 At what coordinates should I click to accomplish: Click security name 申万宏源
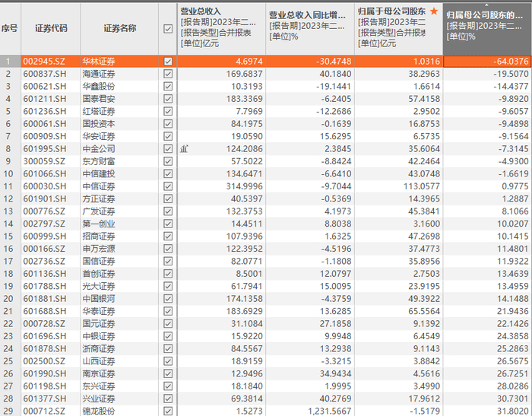point(99,249)
